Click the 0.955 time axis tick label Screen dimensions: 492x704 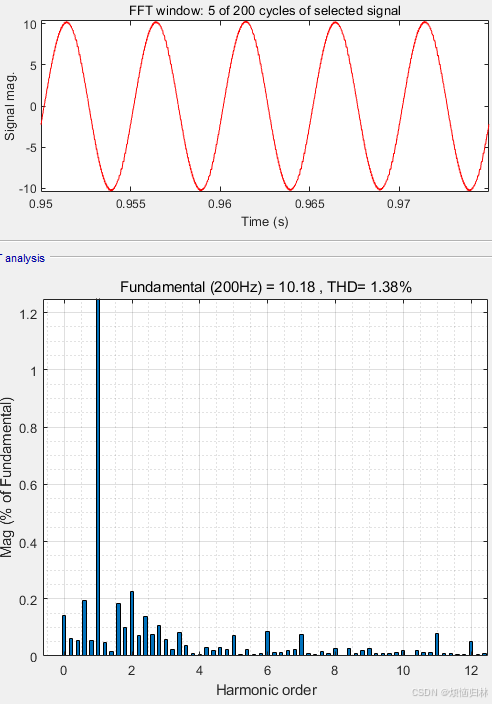pyautogui.click(x=131, y=204)
